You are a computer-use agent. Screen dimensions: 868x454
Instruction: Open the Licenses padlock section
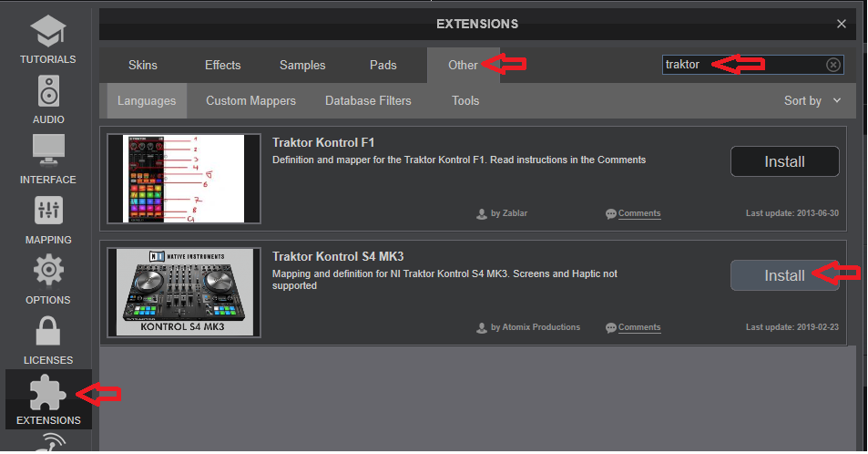(48, 340)
